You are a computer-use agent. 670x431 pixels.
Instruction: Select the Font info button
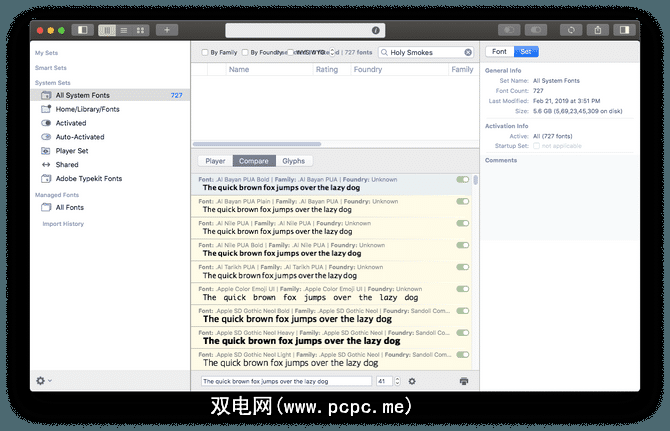[498, 52]
